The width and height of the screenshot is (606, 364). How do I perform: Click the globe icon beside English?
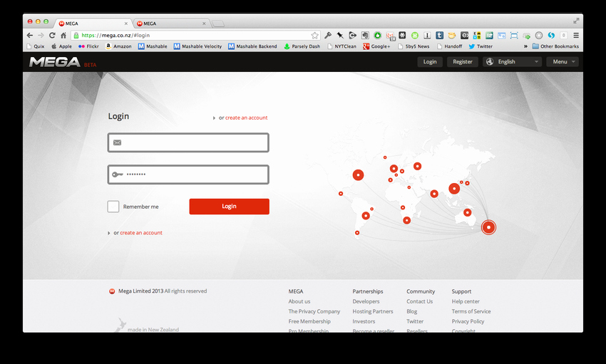coord(490,62)
